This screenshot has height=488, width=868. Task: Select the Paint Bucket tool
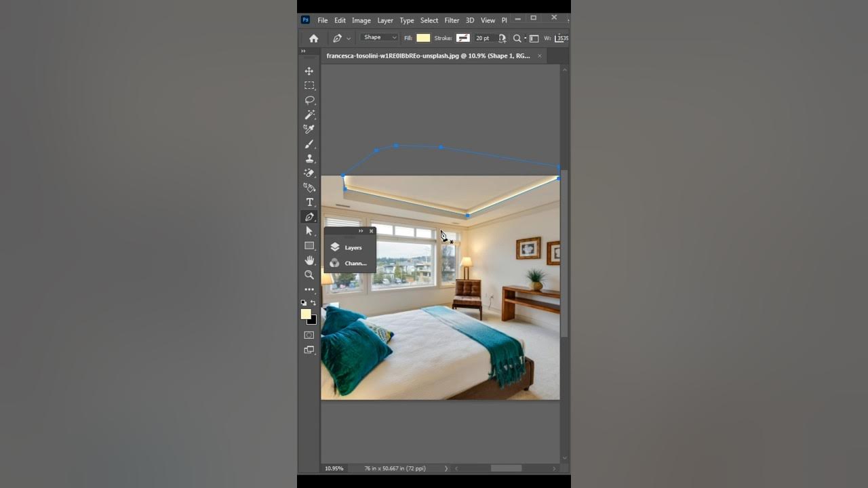[309, 188]
